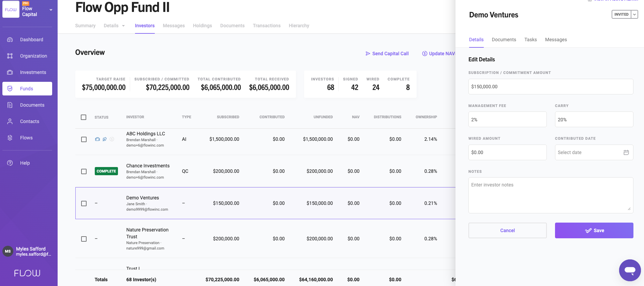Click Chance Investments investor name

click(x=148, y=166)
